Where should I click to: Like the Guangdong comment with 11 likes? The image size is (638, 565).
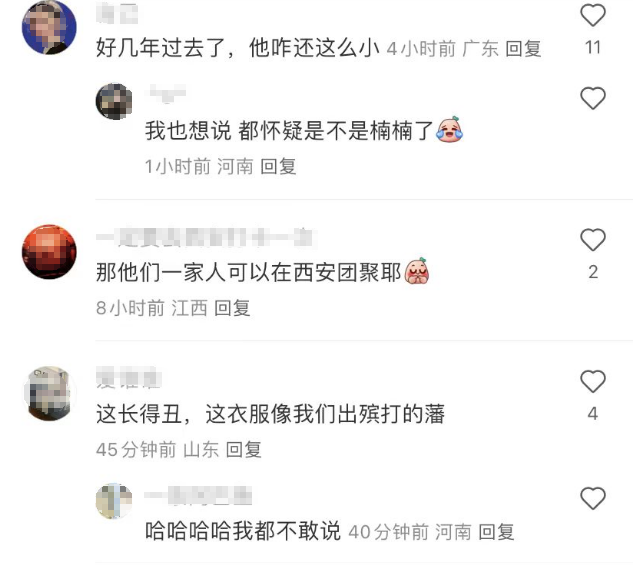coord(592,15)
